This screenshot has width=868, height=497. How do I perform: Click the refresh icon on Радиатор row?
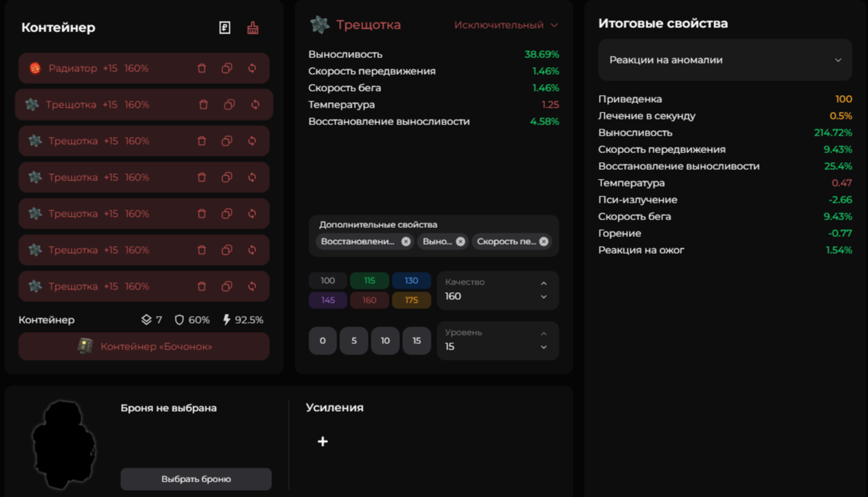click(x=252, y=69)
